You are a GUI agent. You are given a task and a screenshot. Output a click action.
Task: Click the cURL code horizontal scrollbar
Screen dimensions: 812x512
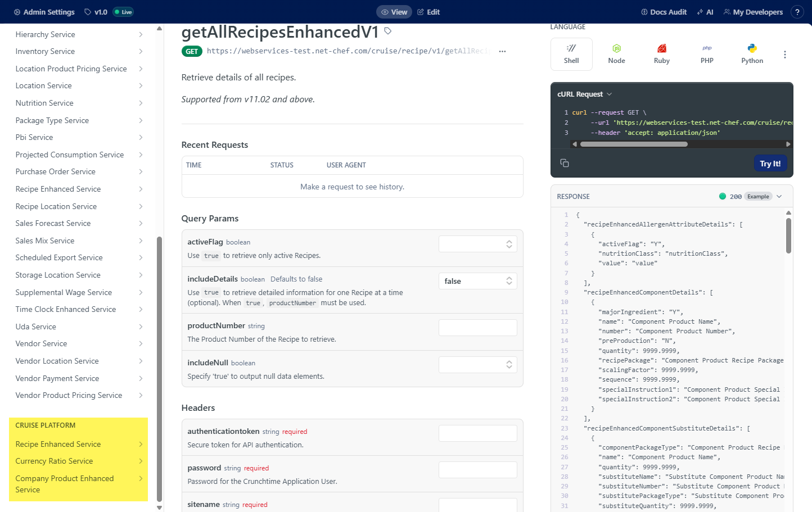(634, 144)
